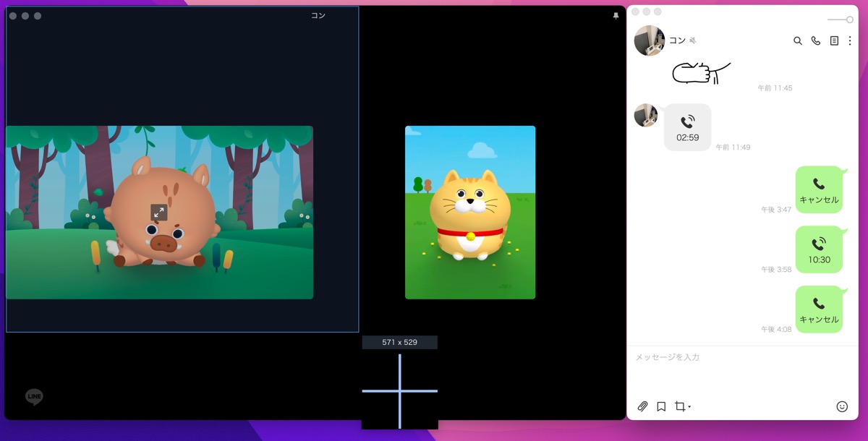Image resolution: width=868 pixels, height=441 pixels.
Task: Click the LINE logo watermark on the video window
Action: click(x=33, y=396)
